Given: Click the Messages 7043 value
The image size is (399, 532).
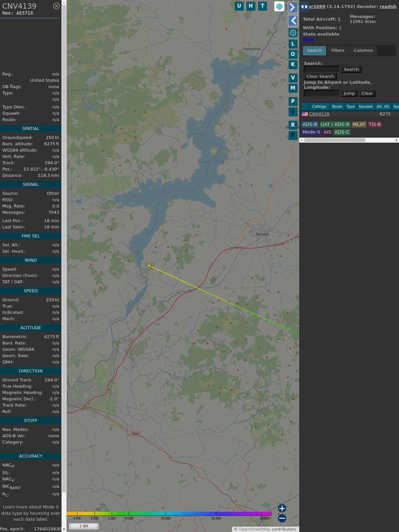Looking at the screenshot, I should 54,212.
